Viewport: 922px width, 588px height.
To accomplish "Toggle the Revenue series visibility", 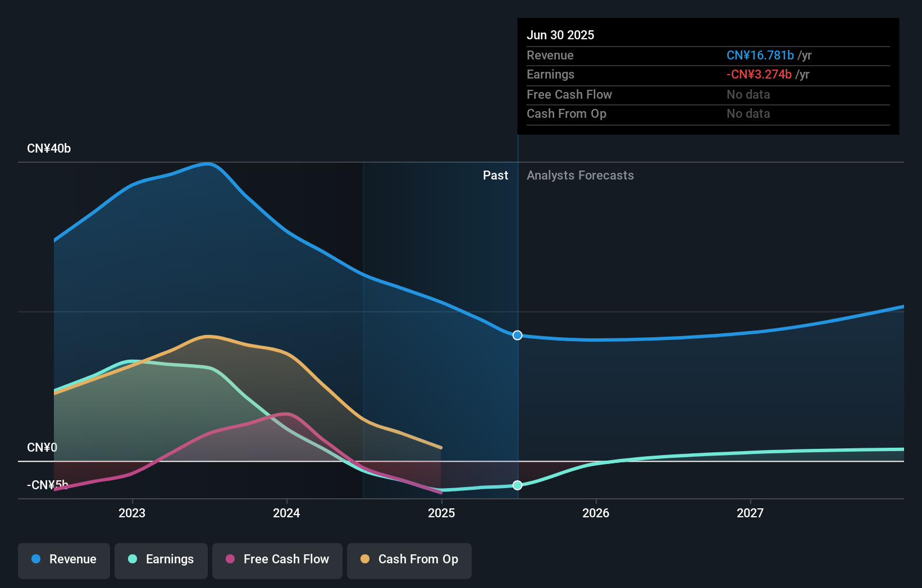I will (x=63, y=559).
